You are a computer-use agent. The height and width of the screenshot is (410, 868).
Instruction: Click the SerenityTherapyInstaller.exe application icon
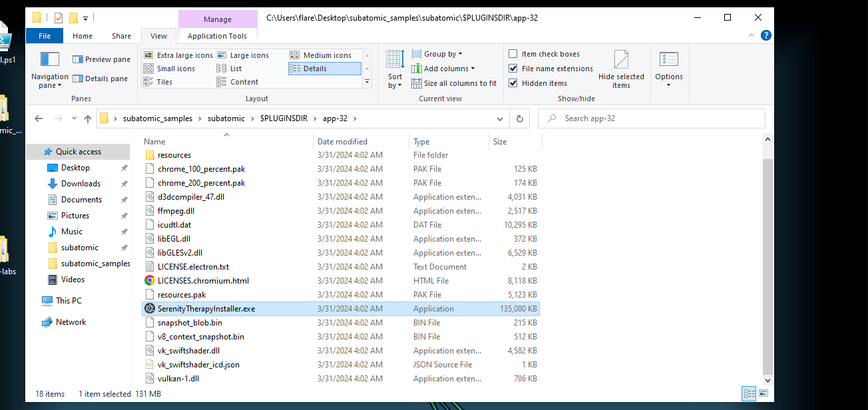click(x=150, y=309)
